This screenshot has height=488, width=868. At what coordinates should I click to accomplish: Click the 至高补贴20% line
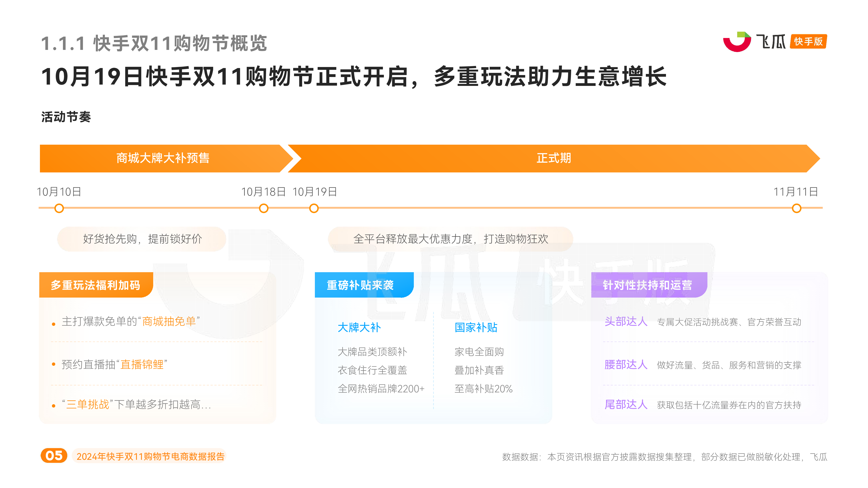tap(483, 389)
